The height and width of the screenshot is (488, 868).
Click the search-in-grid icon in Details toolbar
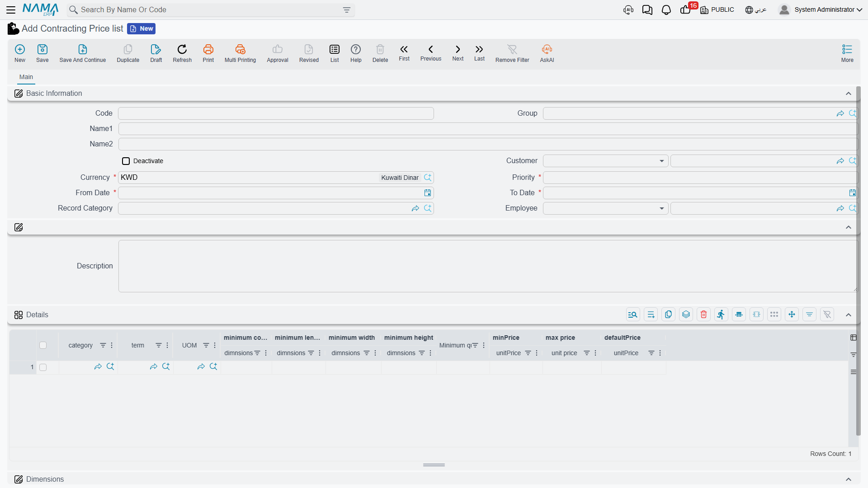click(x=633, y=314)
